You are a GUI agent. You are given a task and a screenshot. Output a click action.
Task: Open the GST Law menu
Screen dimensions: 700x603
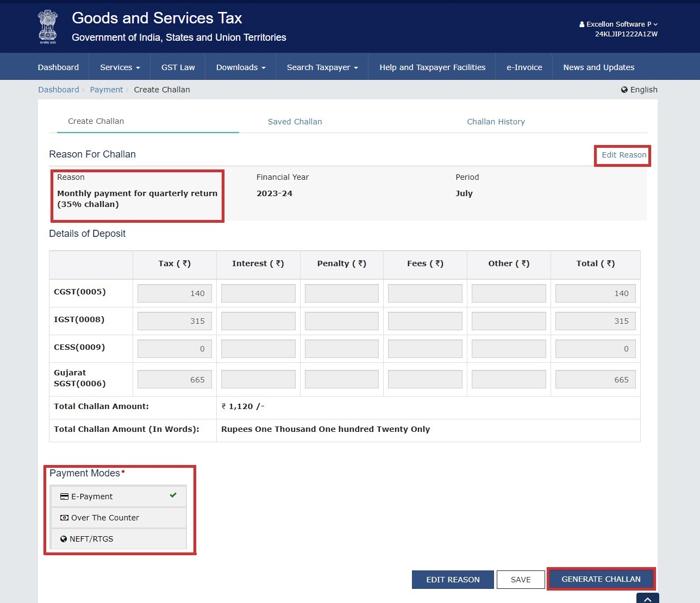178,67
